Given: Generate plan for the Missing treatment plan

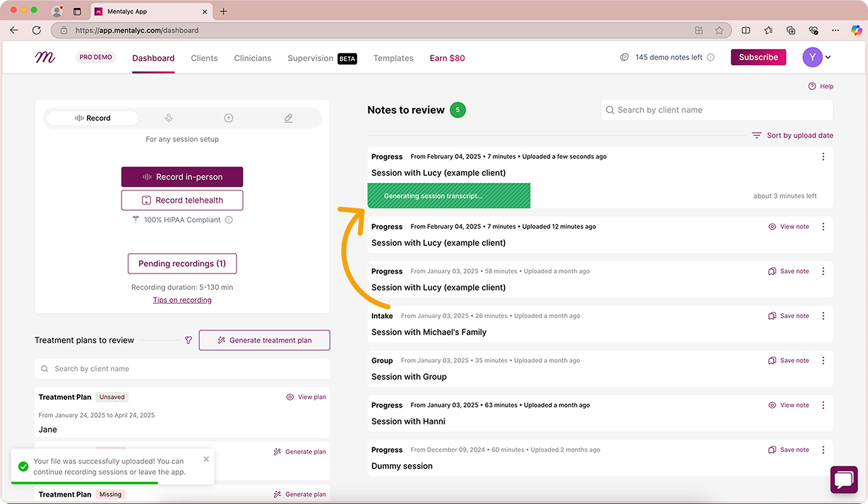Looking at the screenshot, I should (x=300, y=494).
